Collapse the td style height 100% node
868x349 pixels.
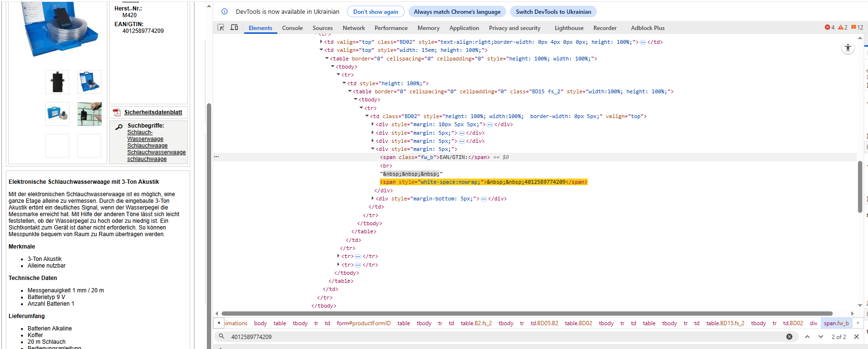click(x=344, y=83)
